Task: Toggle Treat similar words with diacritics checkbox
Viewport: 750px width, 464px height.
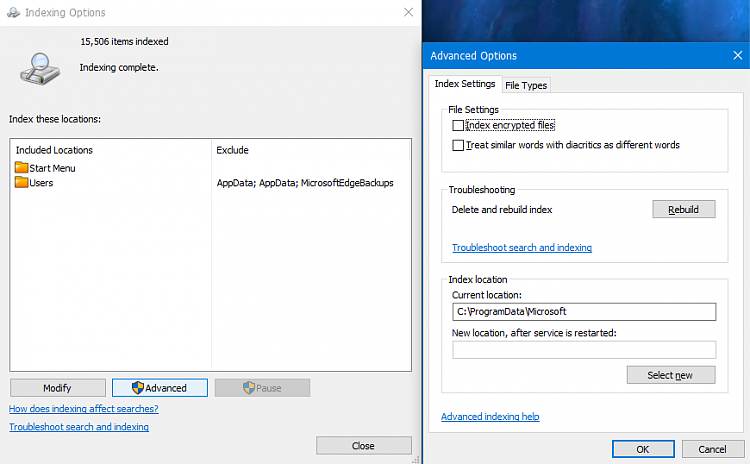Action: click(458, 145)
